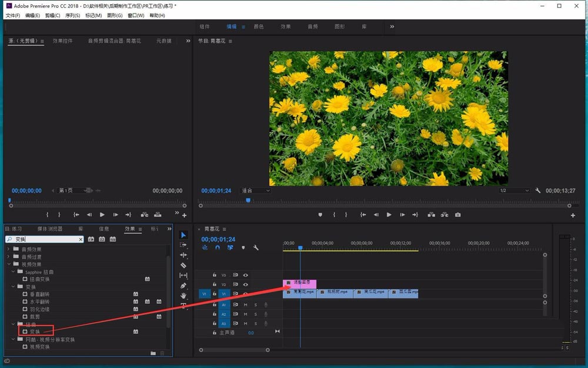Toggle lock on track V2

point(215,284)
